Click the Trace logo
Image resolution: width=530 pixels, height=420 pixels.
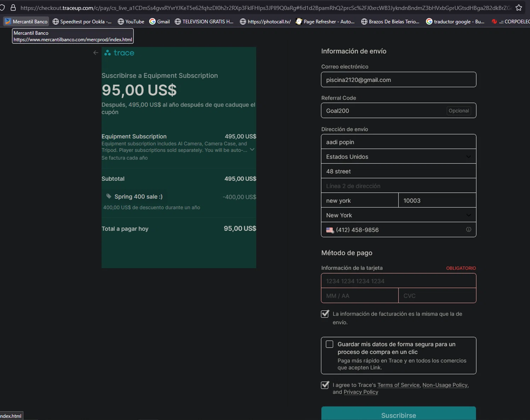pos(119,53)
